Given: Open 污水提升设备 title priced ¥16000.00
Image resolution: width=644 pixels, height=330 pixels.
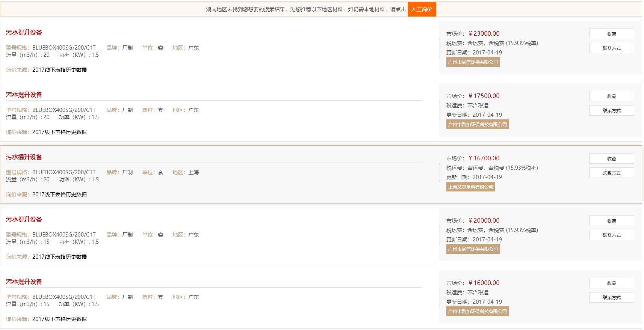Looking at the screenshot, I should click(24, 282).
